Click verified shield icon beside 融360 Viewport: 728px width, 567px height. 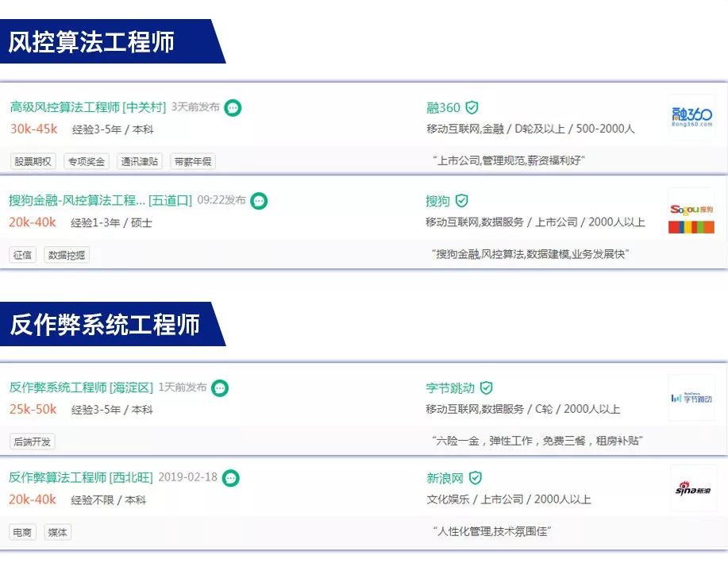[472, 108]
